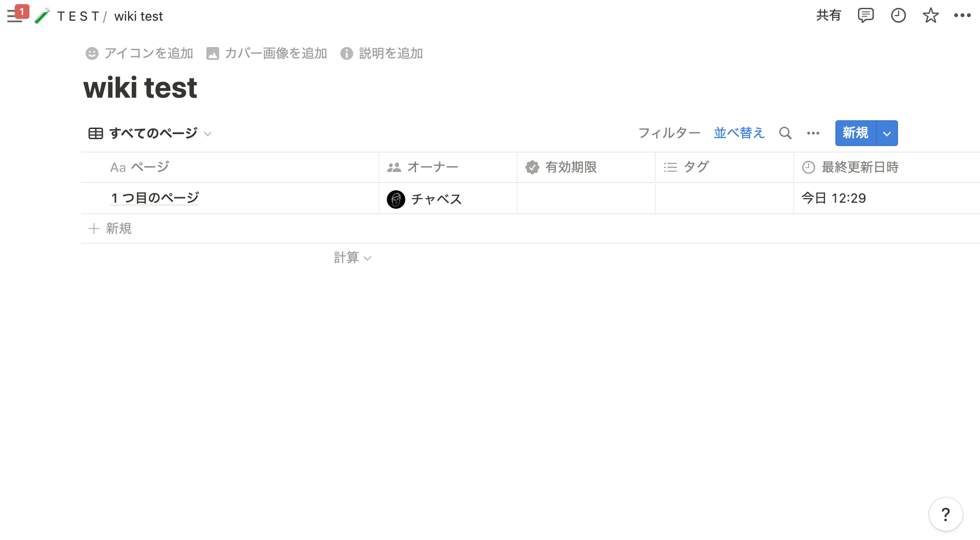Image resolution: width=980 pixels, height=540 pixels.
Task: Expand the dropdown arrow beside blue 新規
Action: 887,134
